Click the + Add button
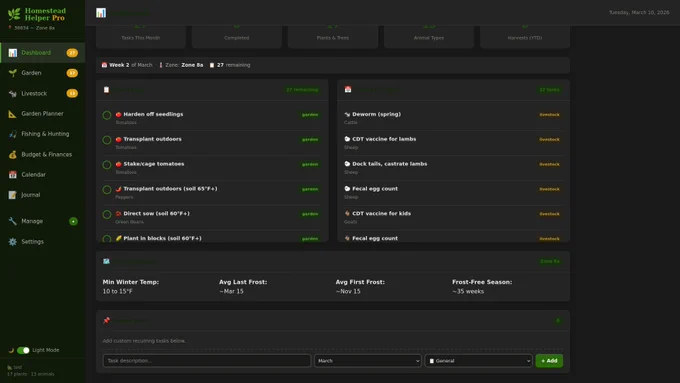Image resolution: width=680 pixels, height=383 pixels. 549,361
